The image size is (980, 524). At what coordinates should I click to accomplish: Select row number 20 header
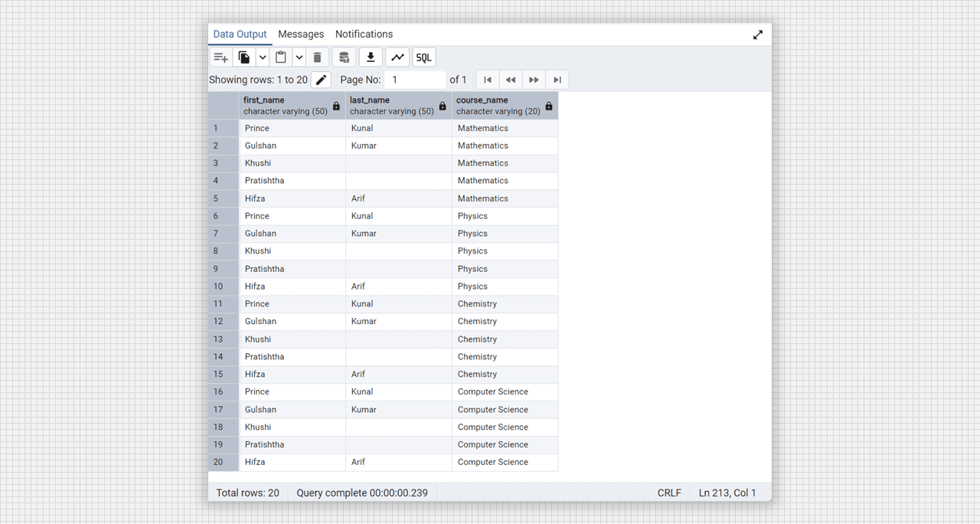(224, 462)
